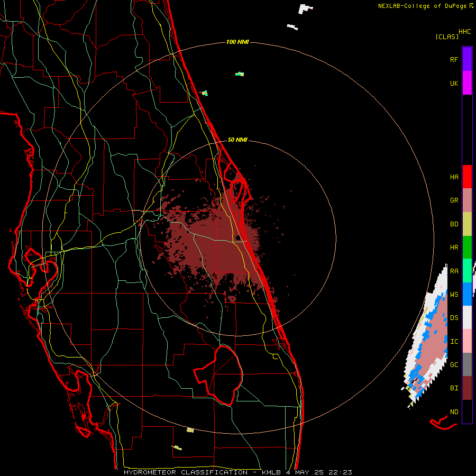The height and width of the screenshot is (476, 476).
Task: Click the BD legend label
Action: [x=454, y=224]
